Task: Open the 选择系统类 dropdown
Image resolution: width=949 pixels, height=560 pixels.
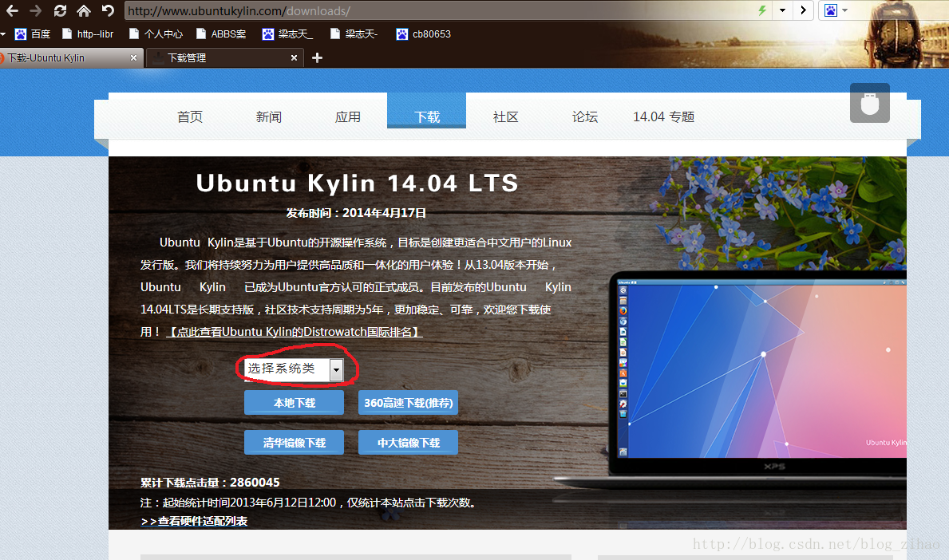Action: pos(294,369)
